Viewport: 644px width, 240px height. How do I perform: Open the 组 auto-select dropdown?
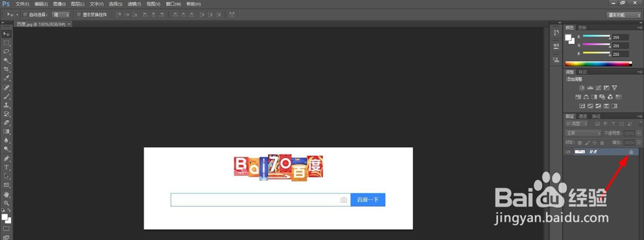click(61, 15)
